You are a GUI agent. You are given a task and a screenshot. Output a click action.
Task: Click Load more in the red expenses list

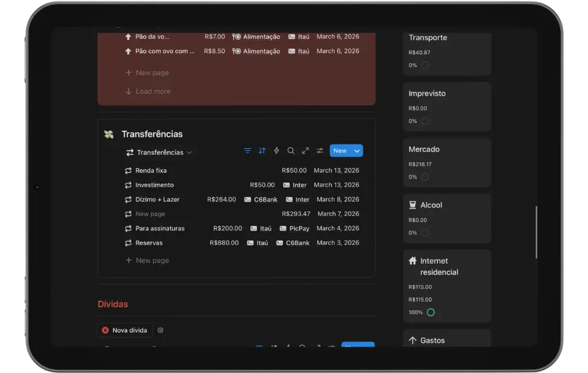pyautogui.click(x=149, y=91)
